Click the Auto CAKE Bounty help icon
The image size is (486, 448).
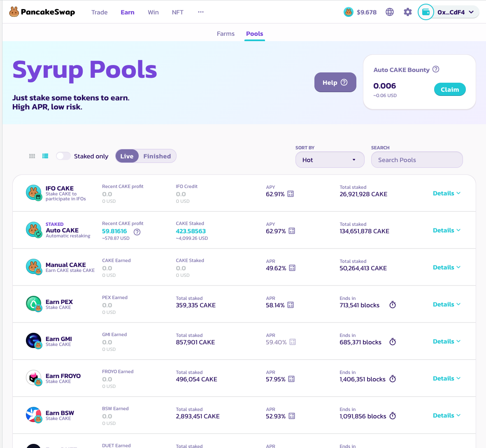[436, 70]
